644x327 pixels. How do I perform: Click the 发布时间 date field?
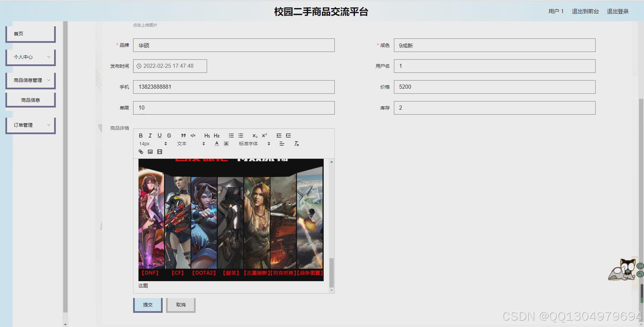tap(170, 66)
